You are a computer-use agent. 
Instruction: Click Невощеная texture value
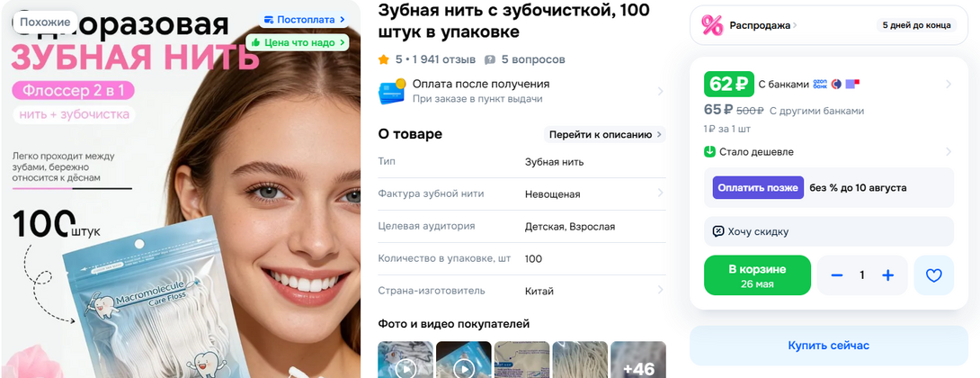(553, 194)
